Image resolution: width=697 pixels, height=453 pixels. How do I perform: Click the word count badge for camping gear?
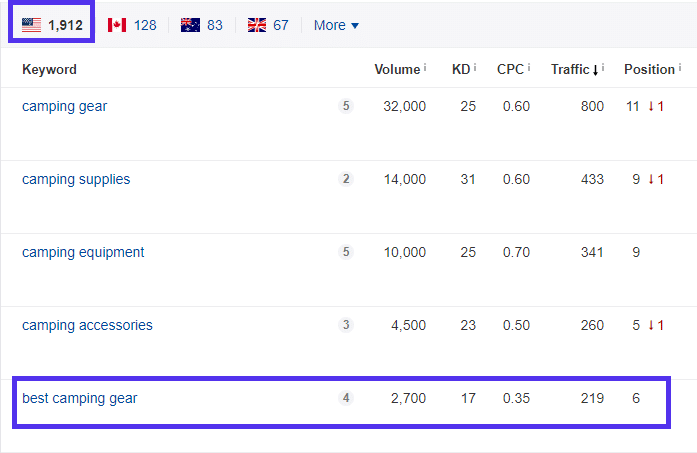pos(346,106)
